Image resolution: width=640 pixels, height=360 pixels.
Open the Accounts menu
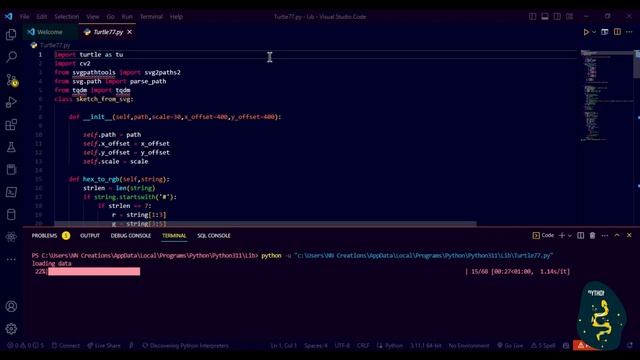(x=11, y=306)
